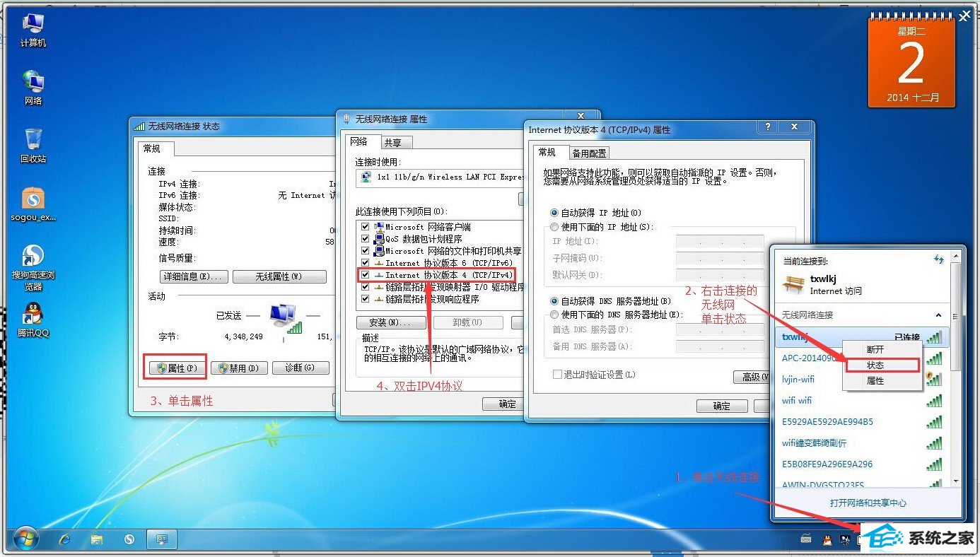Open the 计算机 desktop icon
Screen dimensions: 980x557
(x=33, y=30)
